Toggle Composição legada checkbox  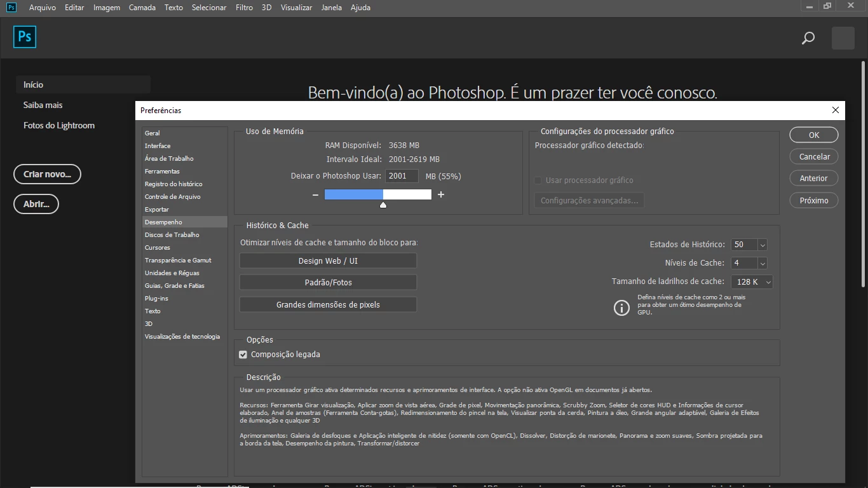click(243, 355)
